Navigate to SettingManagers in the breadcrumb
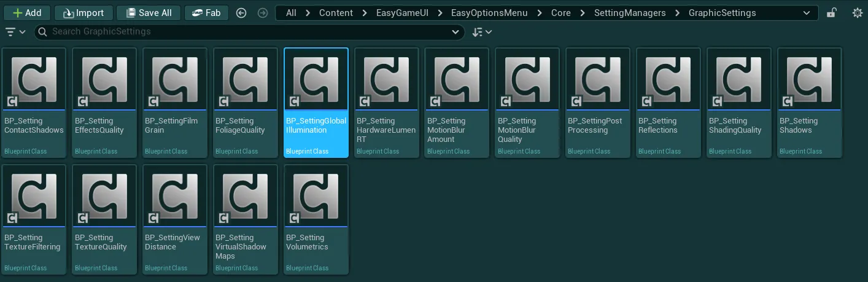Screen dimensions: 868x282 [630, 13]
